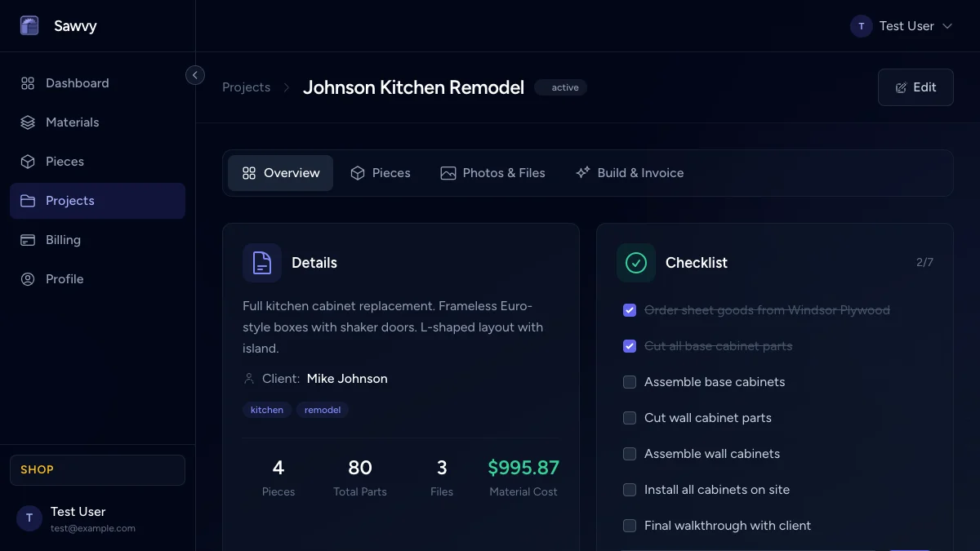Image resolution: width=980 pixels, height=551 pixels.
Task: Click the Billing icon in the sidebar
Action: click(28, 240)
